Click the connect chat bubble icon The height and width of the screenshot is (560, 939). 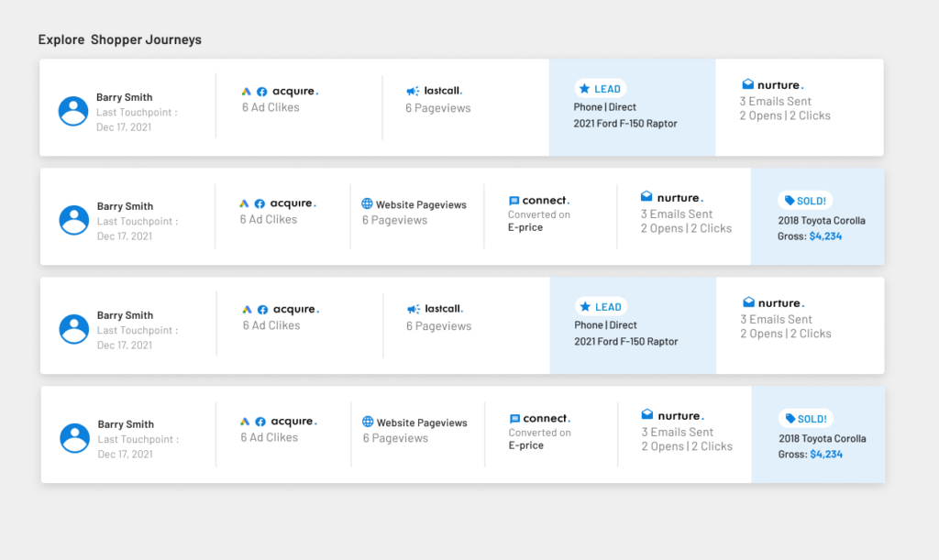pos(514,200)
